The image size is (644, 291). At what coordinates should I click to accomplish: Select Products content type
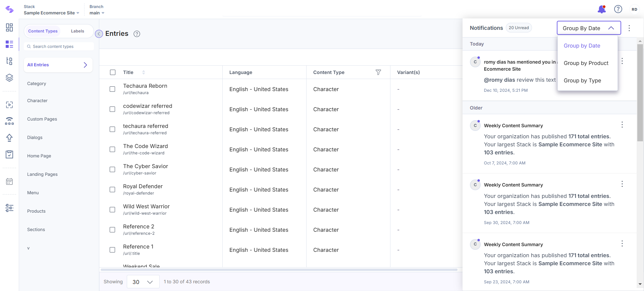[x=36, y=211]
